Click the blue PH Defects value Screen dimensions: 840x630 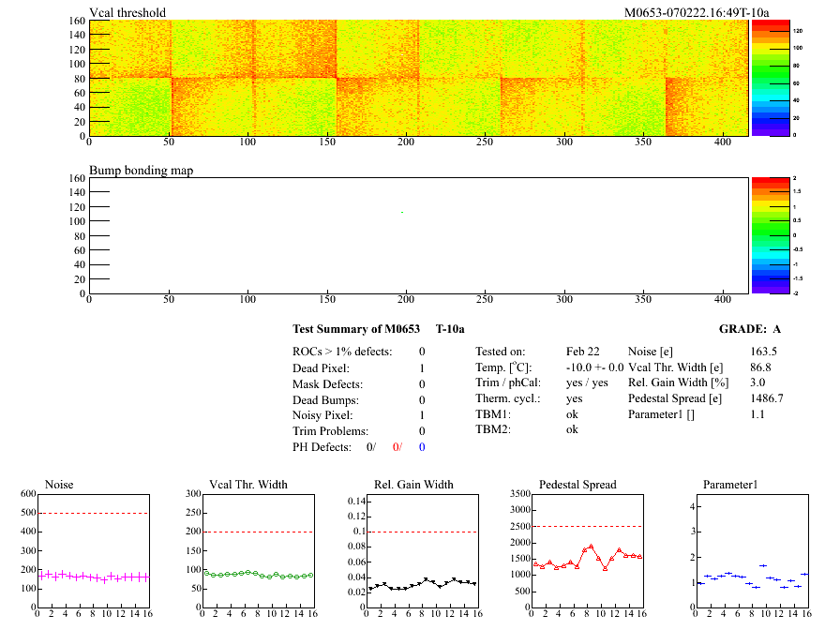click(x=422, y=447)
